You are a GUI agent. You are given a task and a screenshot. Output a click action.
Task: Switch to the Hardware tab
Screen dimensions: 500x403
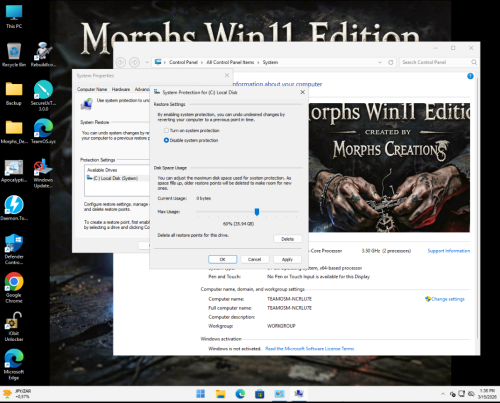click(121, 89)
